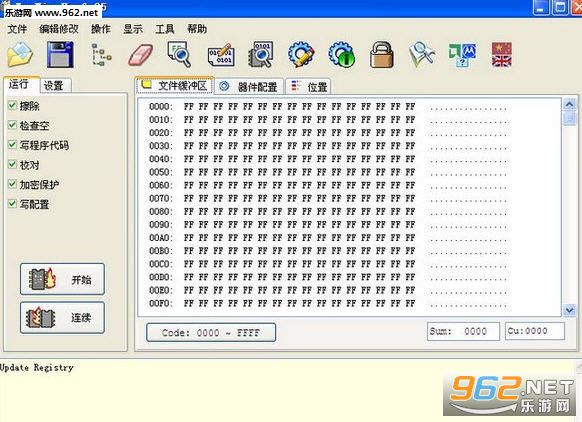Image resolution: width=582 pixels, height=422 pixels.
Task: Open the 文件 menu
Action: click(17, 29)
